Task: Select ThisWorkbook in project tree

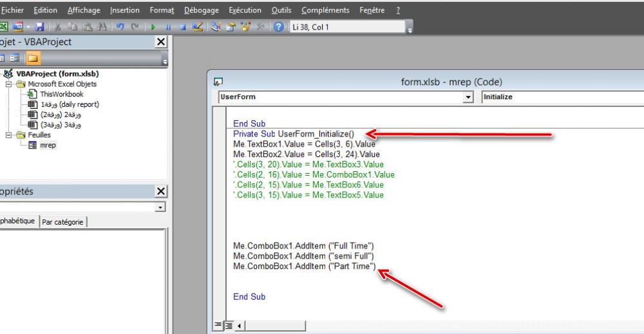Action: pos(62,94)
